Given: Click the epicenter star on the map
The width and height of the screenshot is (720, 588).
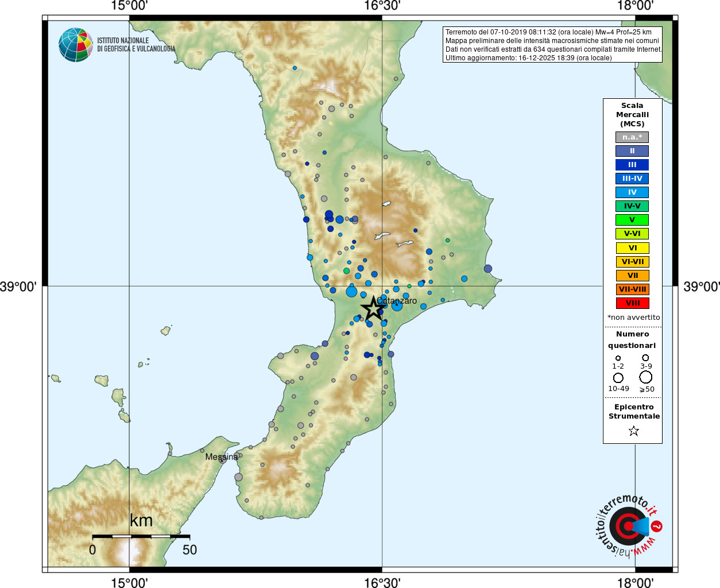Looking at the screenshot, I should [374, 308].
